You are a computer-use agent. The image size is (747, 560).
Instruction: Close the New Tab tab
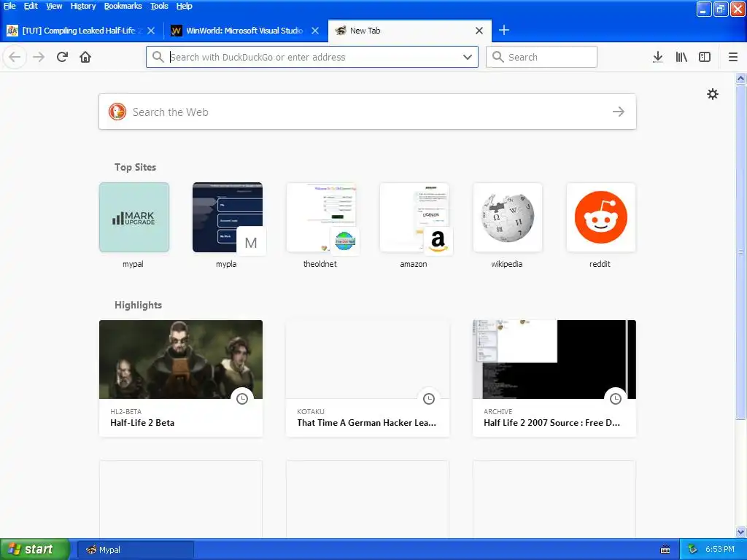[x=479, y=31]
